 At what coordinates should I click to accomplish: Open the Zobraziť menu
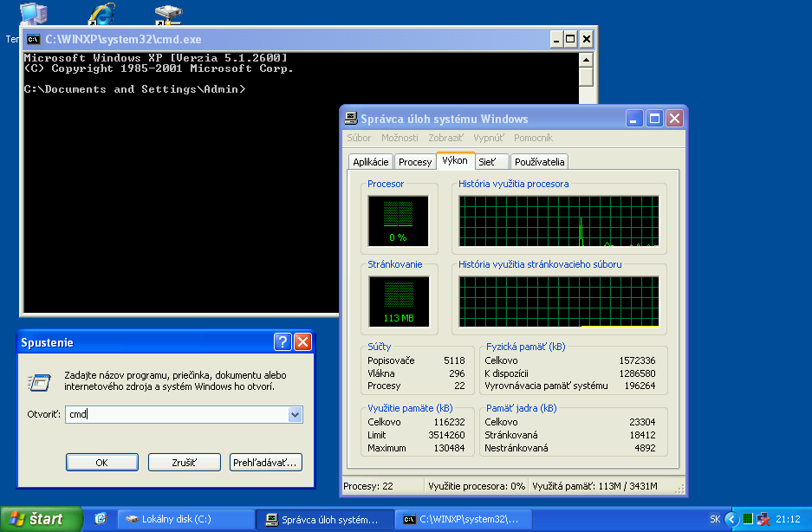point(446,138)
